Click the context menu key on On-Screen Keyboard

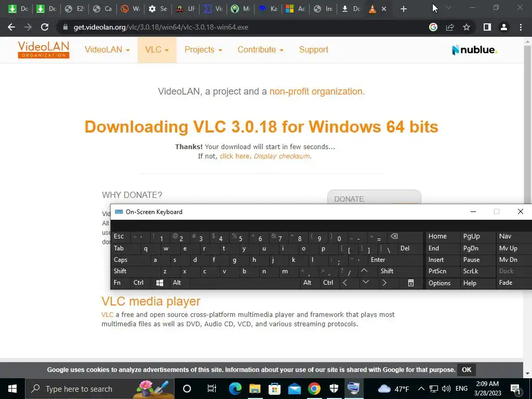[x=410, y=283]
